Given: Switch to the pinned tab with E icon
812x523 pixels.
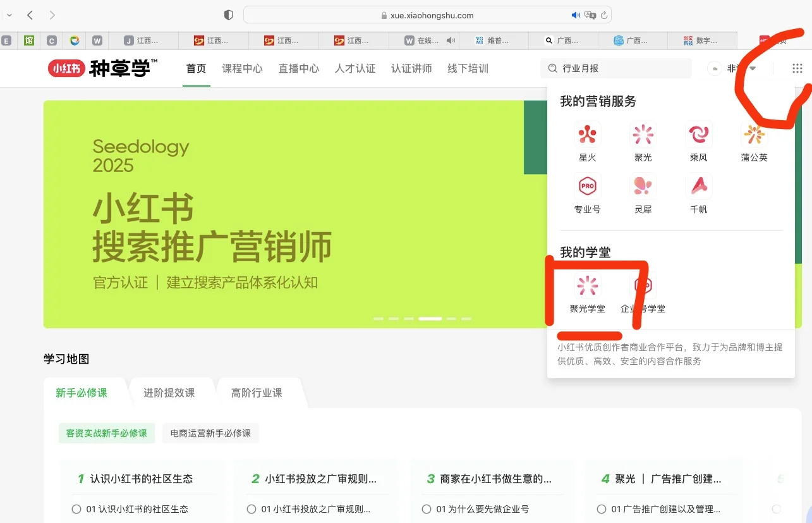Looking at the screenshot, I should [x=7, y=40].
